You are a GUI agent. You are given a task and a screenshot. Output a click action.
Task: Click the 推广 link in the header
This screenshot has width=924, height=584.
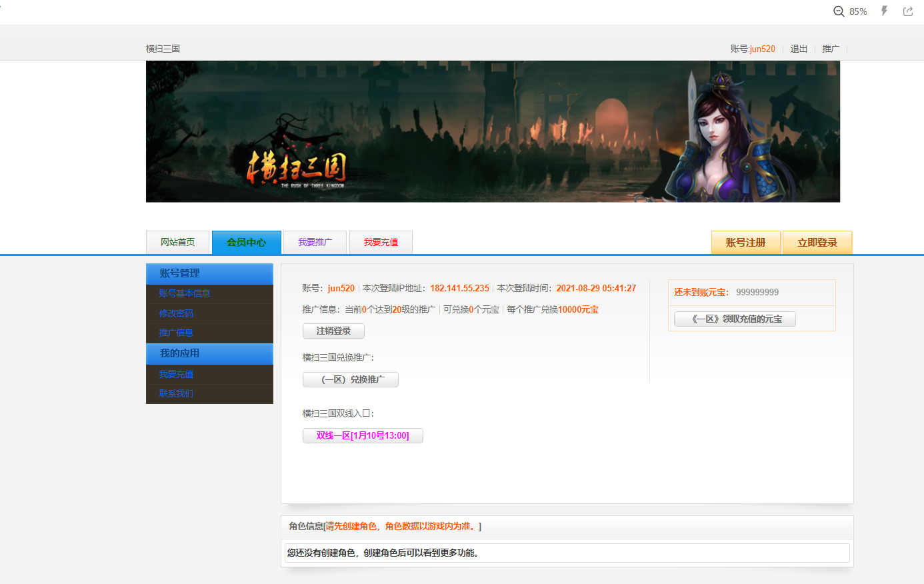click(x=831, y=49)
